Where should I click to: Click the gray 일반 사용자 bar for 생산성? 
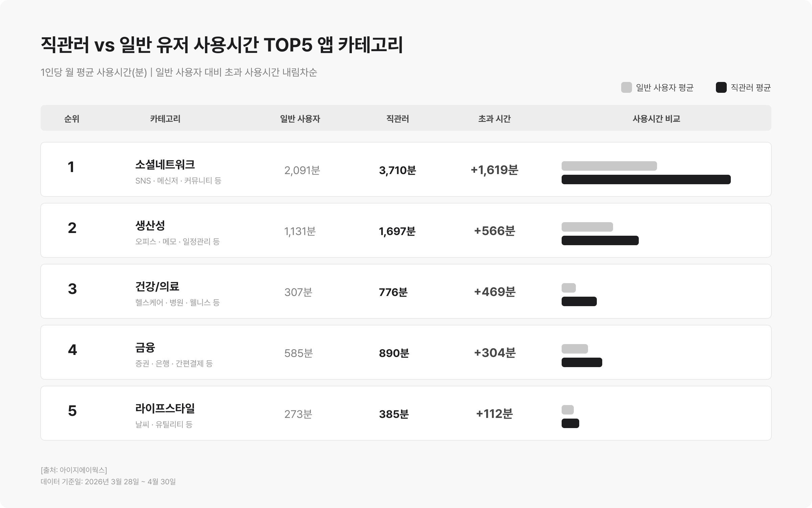[587, 227]
